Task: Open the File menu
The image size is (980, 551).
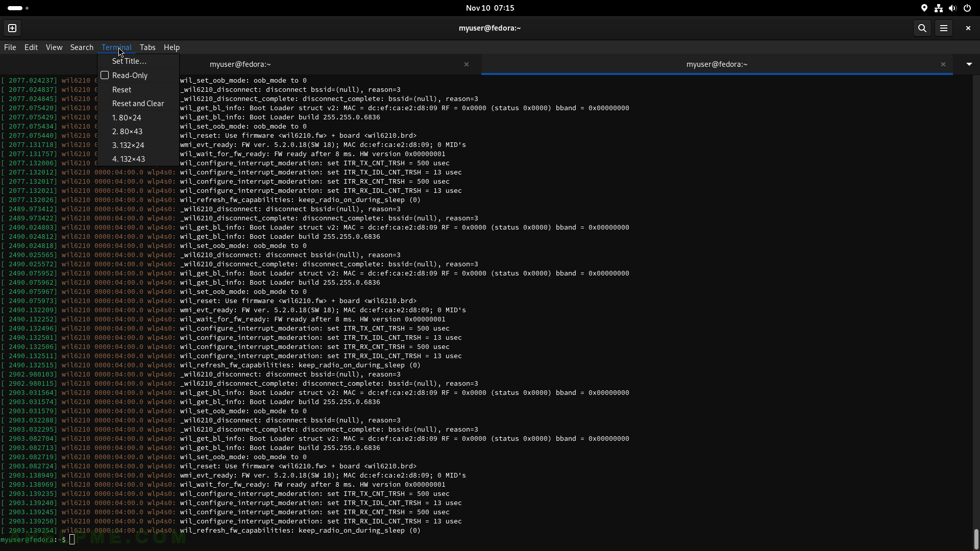Action: 10,47
